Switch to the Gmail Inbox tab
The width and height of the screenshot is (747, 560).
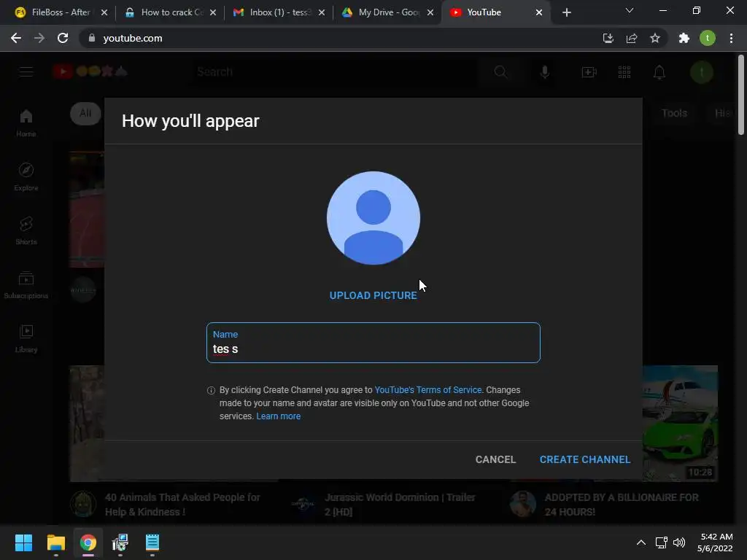pos(279,12)
